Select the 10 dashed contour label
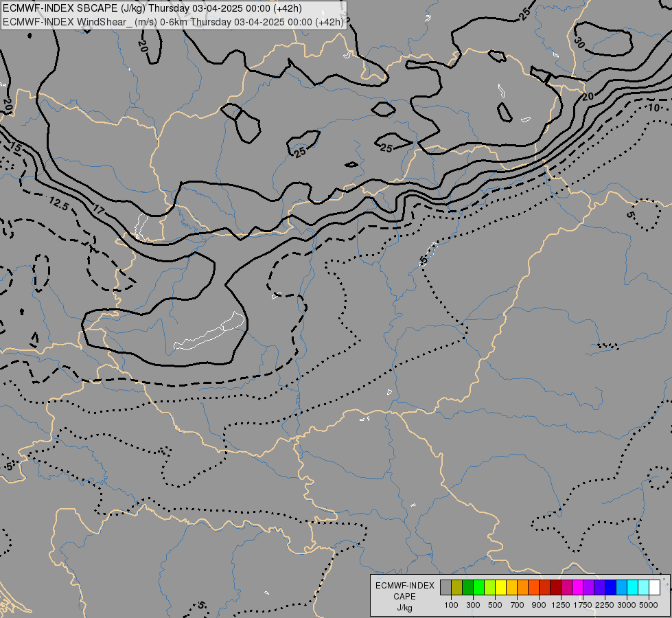 pyautogui.click(x=653, y=108)
